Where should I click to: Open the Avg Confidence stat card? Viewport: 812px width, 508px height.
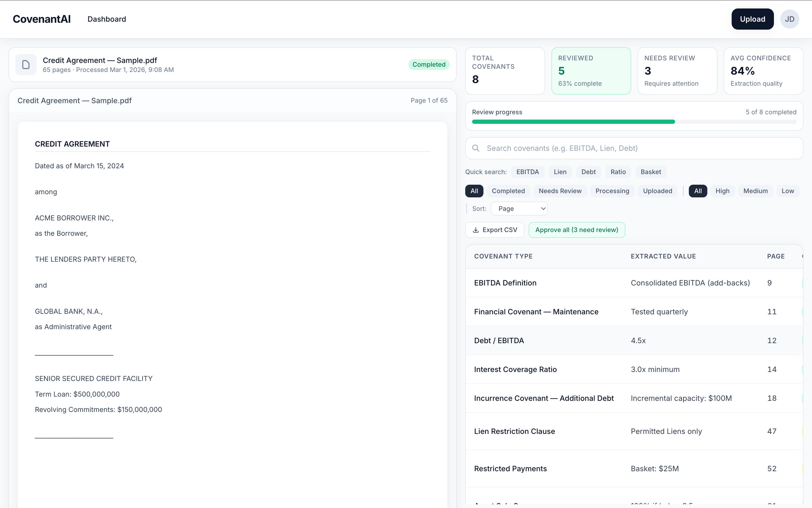(763, 71)
